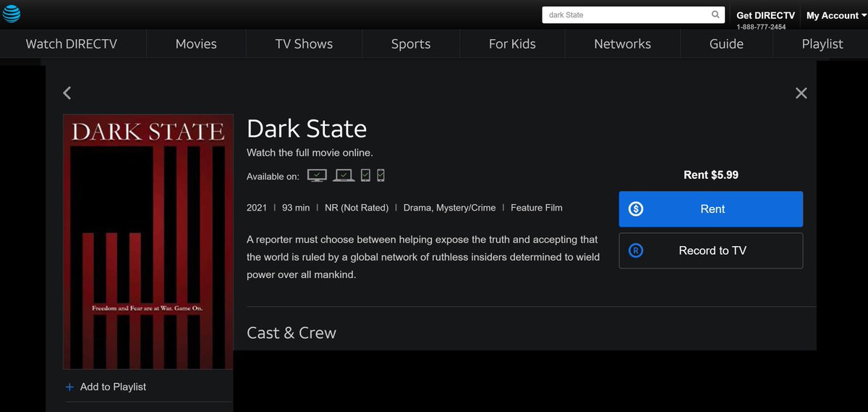This screenshot has height=412, width=868.
Task: Click the dollar sign icon on the Rent button
Action: coord(636,209)
